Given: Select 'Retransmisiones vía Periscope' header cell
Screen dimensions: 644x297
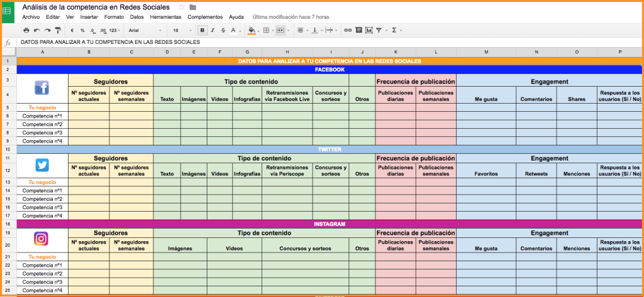Looking at the screenshot, I should (287, 171).
